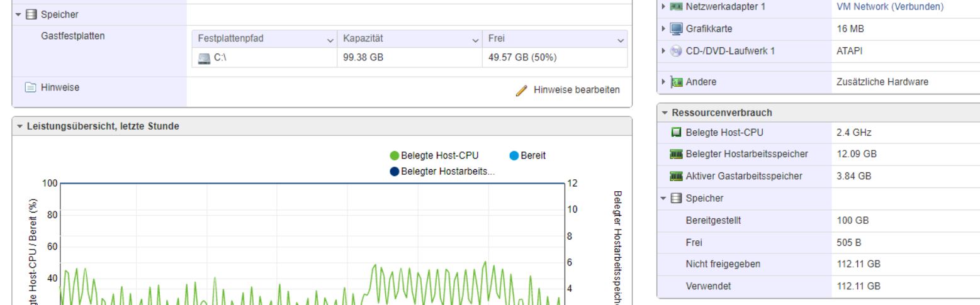Click the Netzwerkadapter 1 network icon

675,8
